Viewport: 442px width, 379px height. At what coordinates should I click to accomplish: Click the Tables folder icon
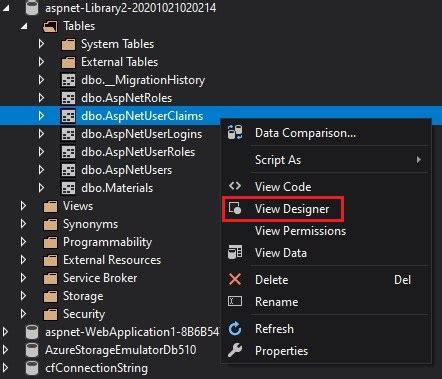click(x=50, y=26)
